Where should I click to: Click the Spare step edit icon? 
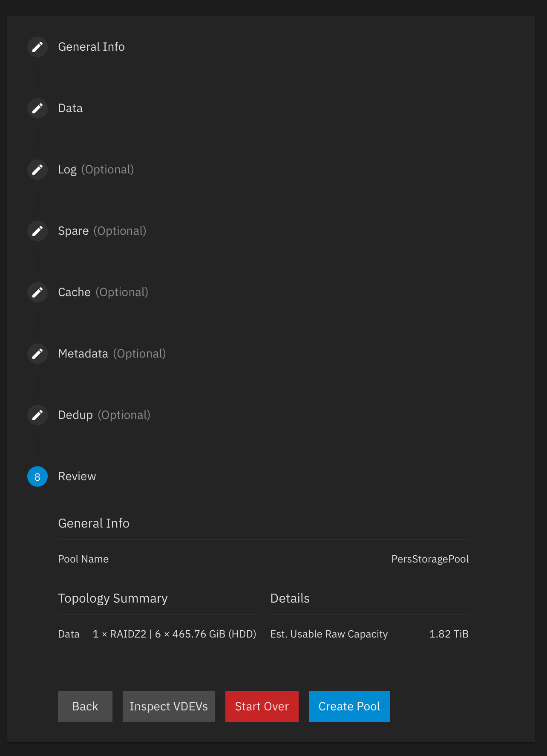37,231
